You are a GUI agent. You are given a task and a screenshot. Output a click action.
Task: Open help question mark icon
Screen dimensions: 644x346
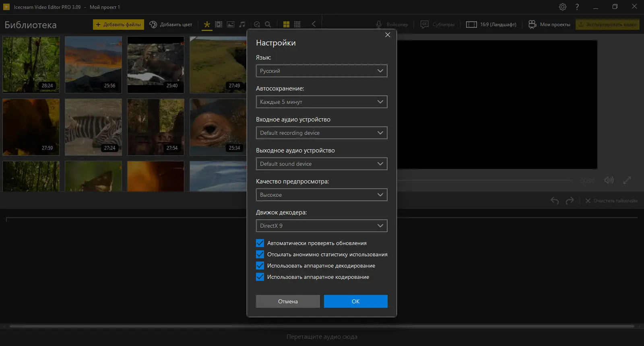tap(577, 7)
